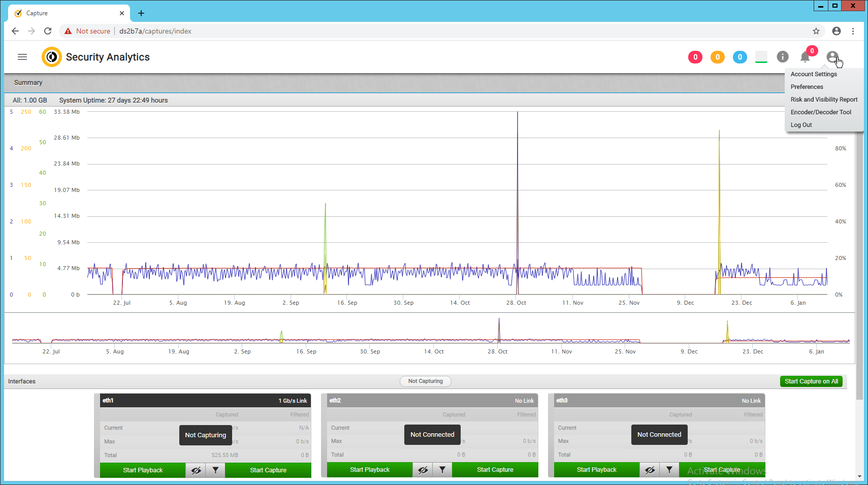Image resolution: width=868 pixels, height=485 pixels.
Task: Open the hamburger navigation menu
Action: [x=22, y=57]
